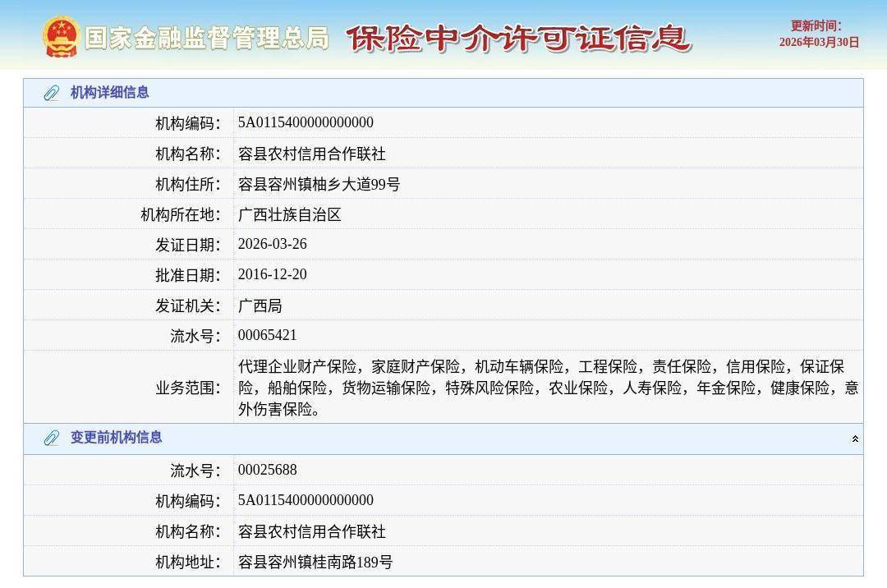Click the 保险中介许可证信息 banner heading

[517, 38]
